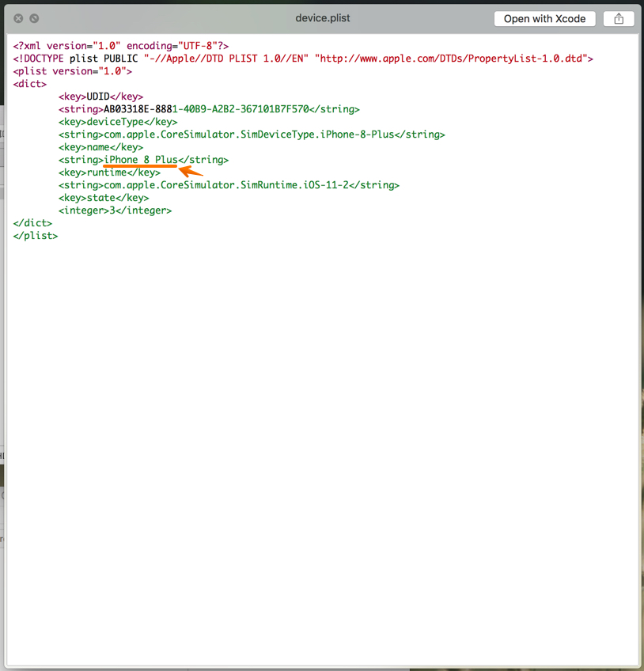Image resolution: width=644 pixels, height=671 pixels.
Task: Click the Open with Xcode button
Action: (x=544, y=19)
